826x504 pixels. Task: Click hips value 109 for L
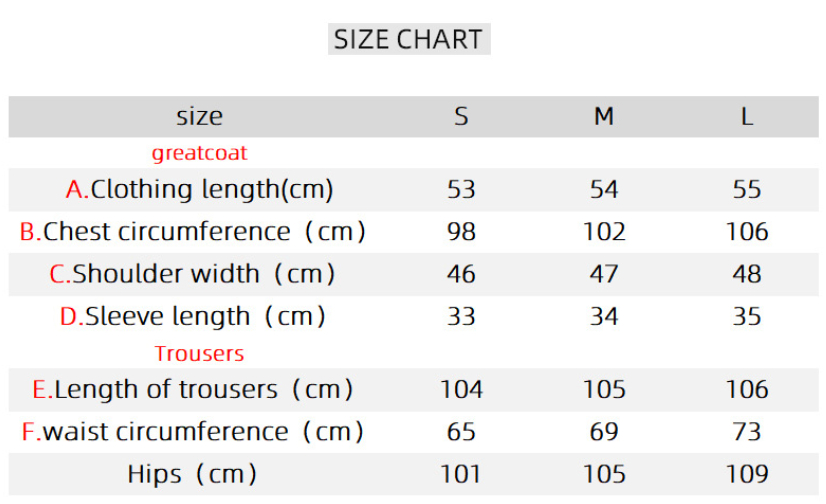coord(747,474)
